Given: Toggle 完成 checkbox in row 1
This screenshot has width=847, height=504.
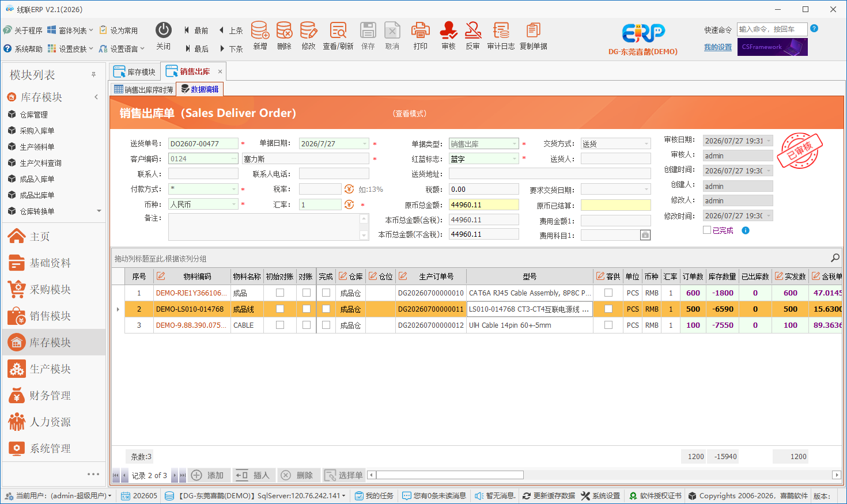Looking at the screenshot, I should pyautogui.click(x=326, y=293).
